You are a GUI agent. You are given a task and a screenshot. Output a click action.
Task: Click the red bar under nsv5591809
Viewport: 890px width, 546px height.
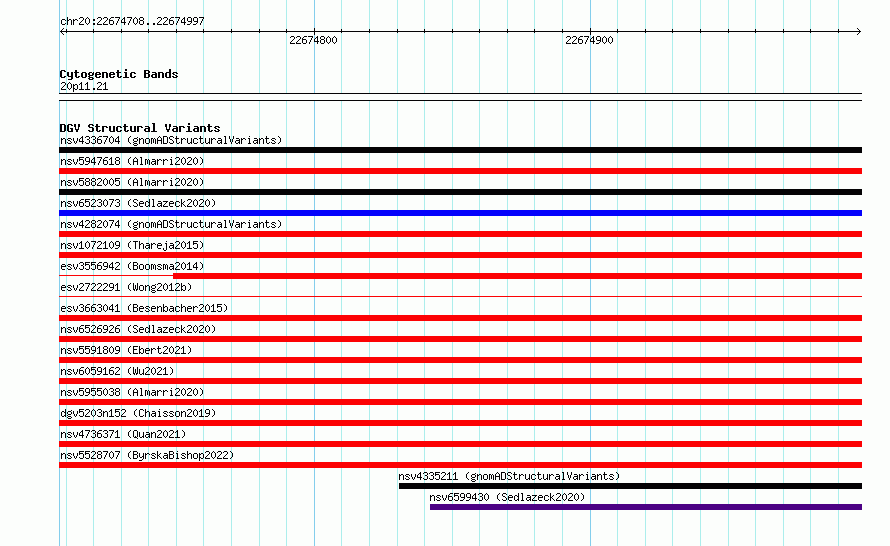click(x=460, y=360)
